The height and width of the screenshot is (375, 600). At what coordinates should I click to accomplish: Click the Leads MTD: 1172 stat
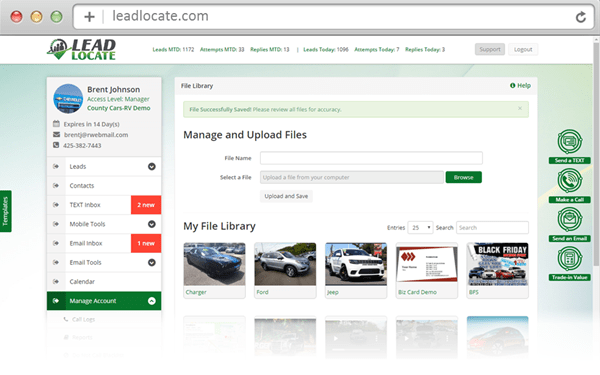pos(173,49)
